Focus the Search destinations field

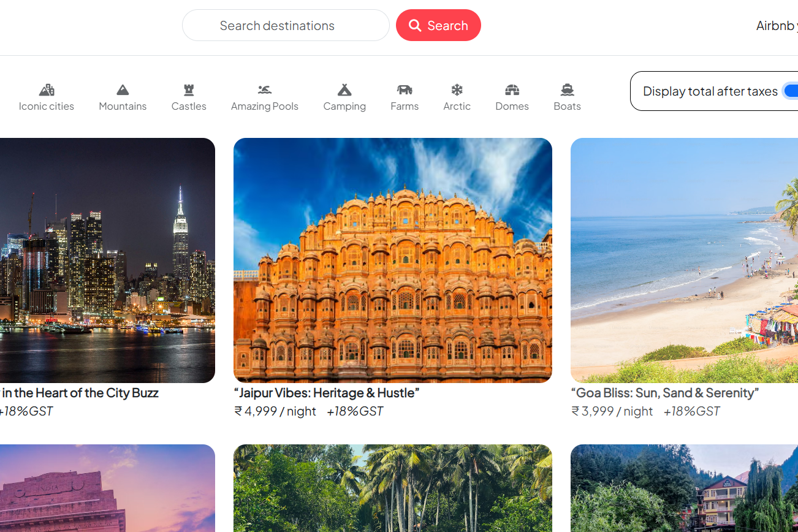(x=286, y=25)
